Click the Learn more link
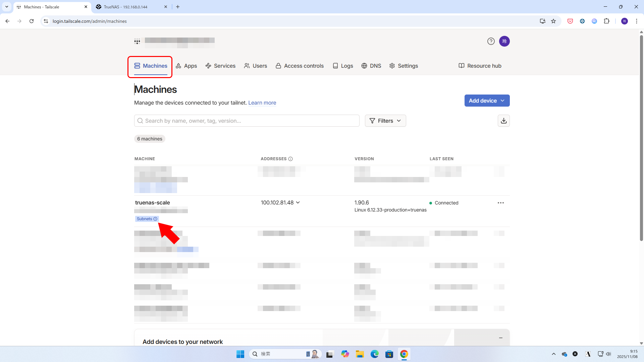644x362 pixels. pyautogui.click(x=262, y=103)
